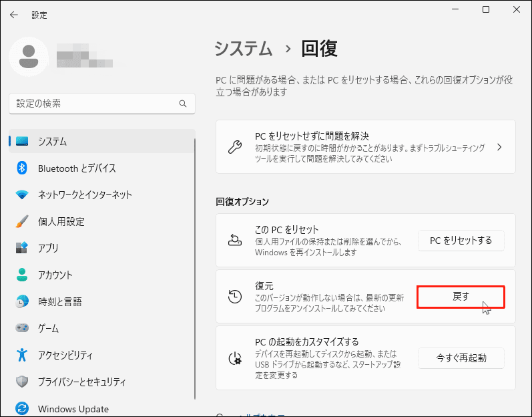The width and height of the screenshot is (532, 417).
Task: Open Windows Update in the sidebar
Action: 101,408
